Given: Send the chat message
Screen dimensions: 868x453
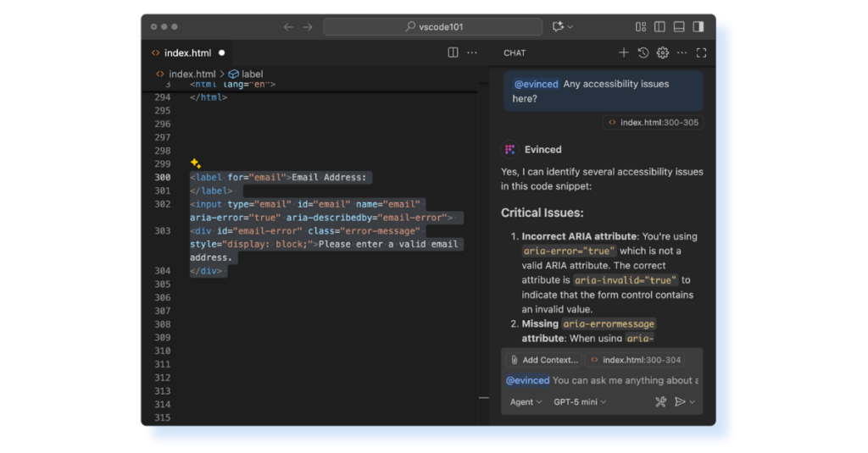Looking at the screenshot, I should pos(680,402).
